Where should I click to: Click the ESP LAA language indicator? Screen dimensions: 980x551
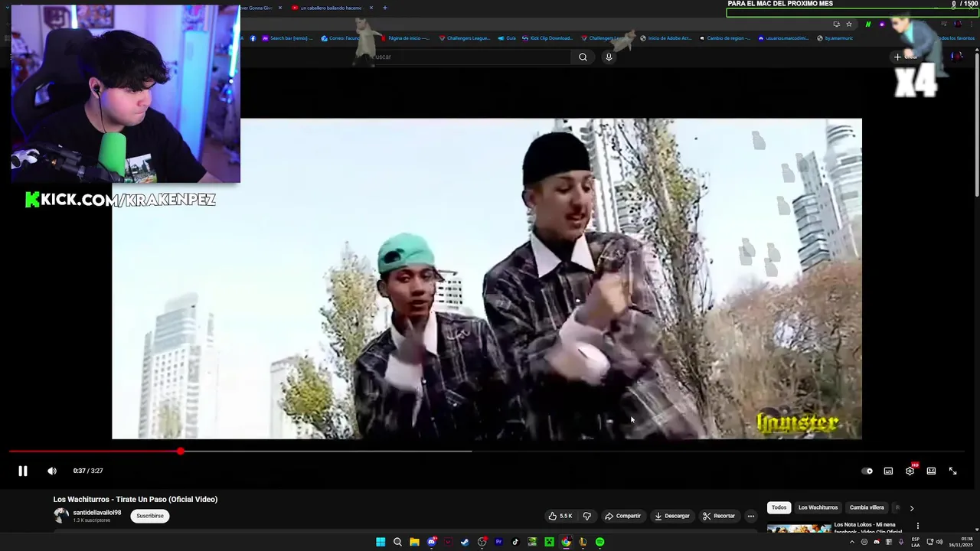916,542
